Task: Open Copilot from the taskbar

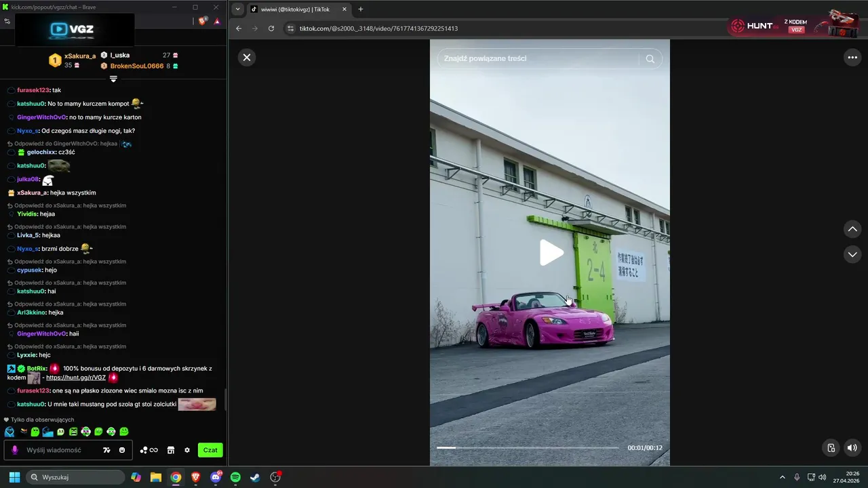Action: (x=136, y=477)
